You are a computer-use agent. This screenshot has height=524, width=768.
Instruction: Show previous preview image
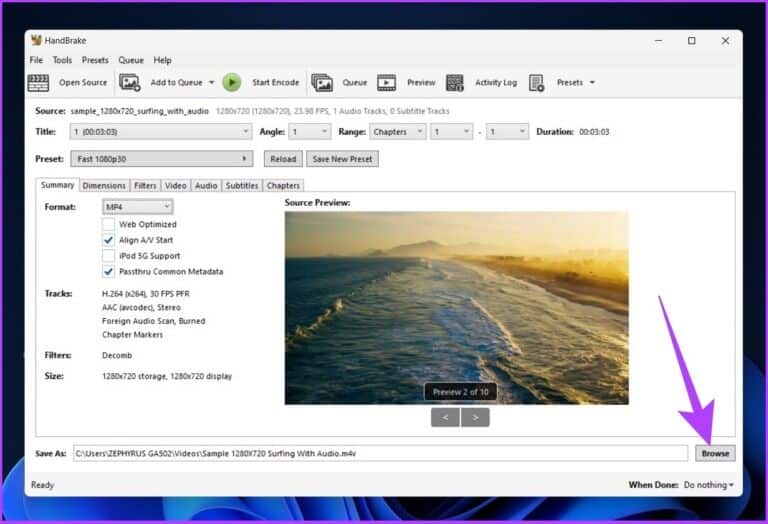(445, 418)
